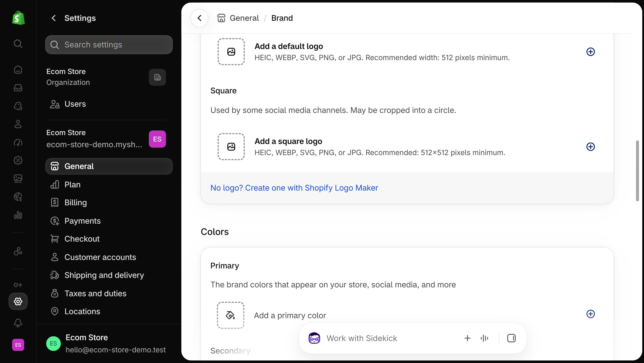This screenshot has height=363, width=644.
Task: Click plus button to add a primary color
Action: point(590,314)
